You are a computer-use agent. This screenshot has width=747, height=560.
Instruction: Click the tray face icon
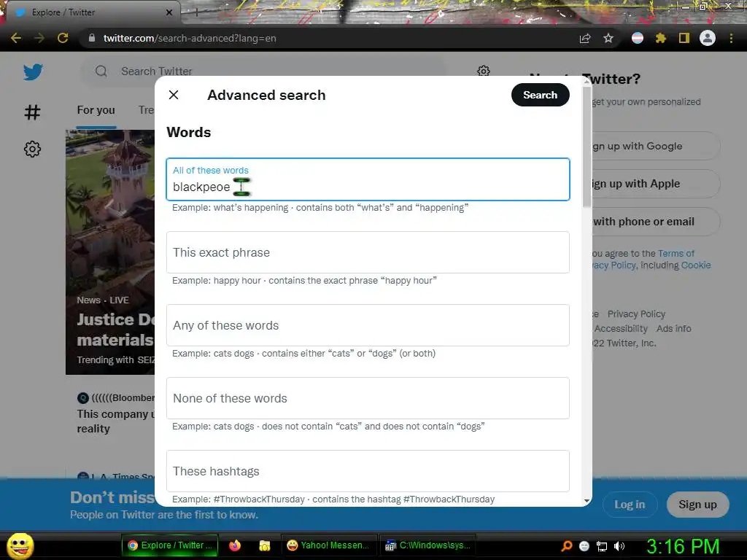point(584,546)
